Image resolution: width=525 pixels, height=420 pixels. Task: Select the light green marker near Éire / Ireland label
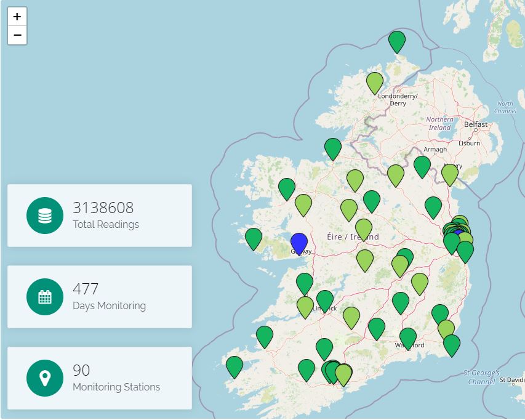364,228
